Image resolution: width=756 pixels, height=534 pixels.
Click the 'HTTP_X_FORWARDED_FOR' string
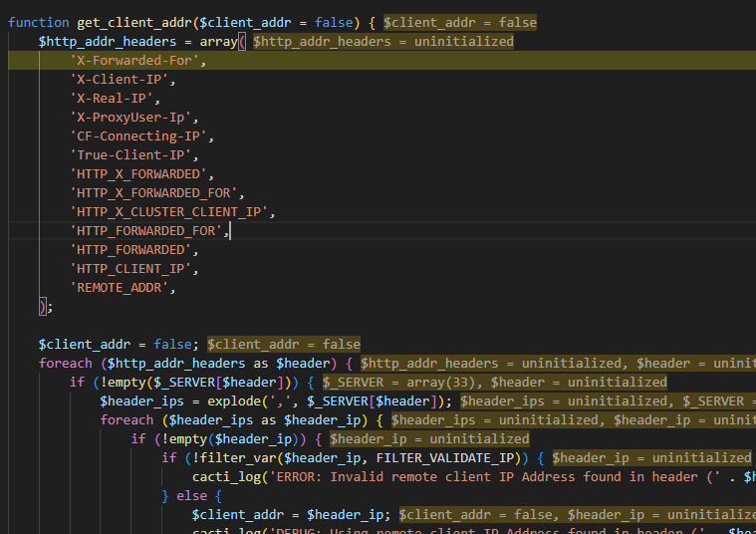click(x=153, y=193)
